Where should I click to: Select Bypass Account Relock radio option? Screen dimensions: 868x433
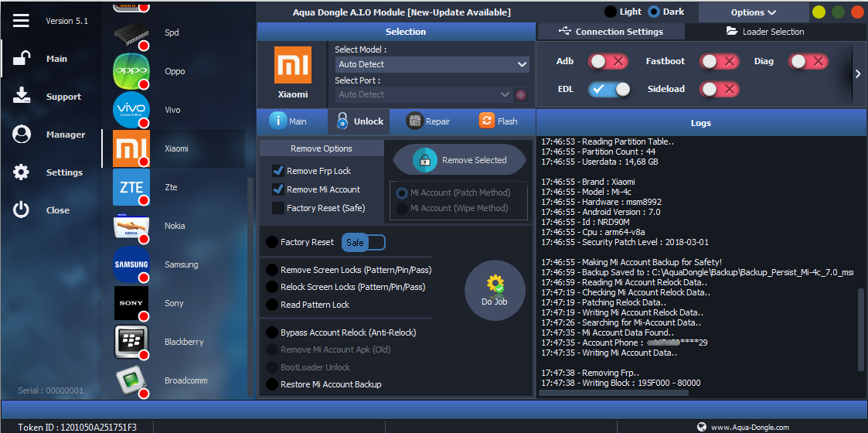(x=272, y=332)
